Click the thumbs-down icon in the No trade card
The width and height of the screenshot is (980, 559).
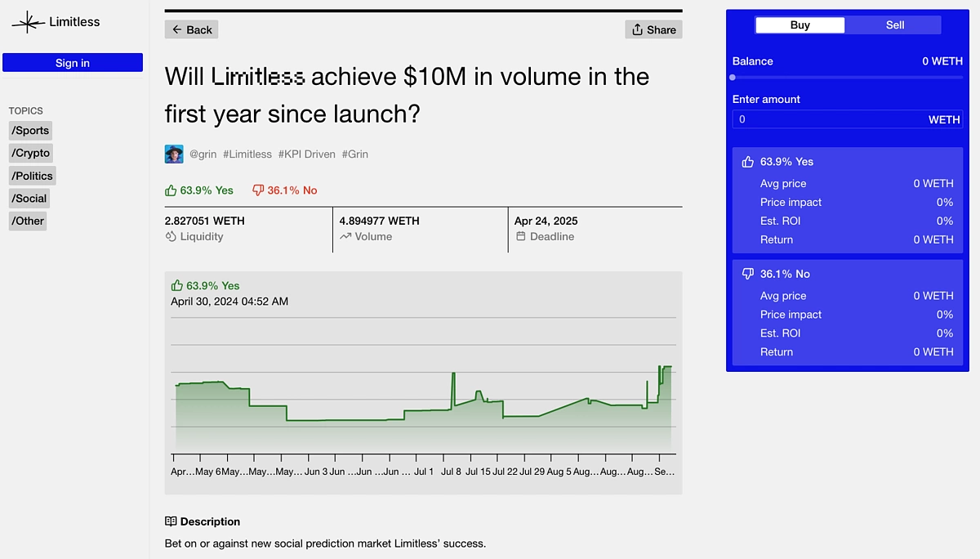point(747,274)
